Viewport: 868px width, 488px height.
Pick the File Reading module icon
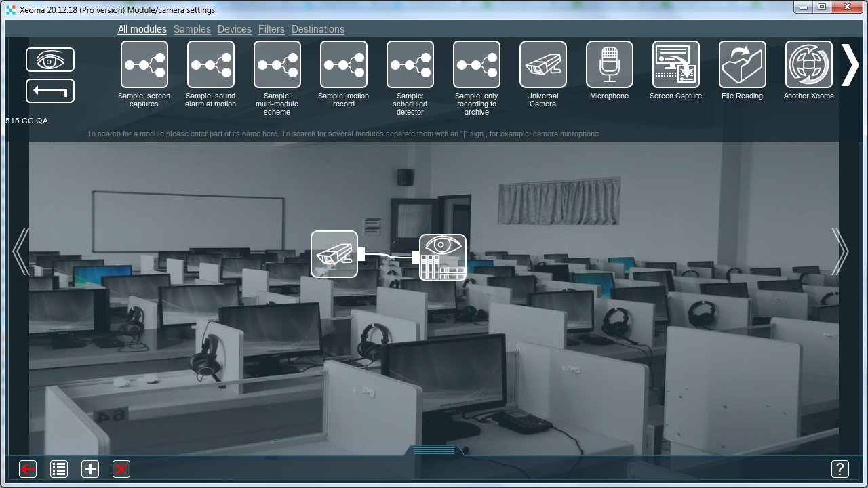(742, 65)
